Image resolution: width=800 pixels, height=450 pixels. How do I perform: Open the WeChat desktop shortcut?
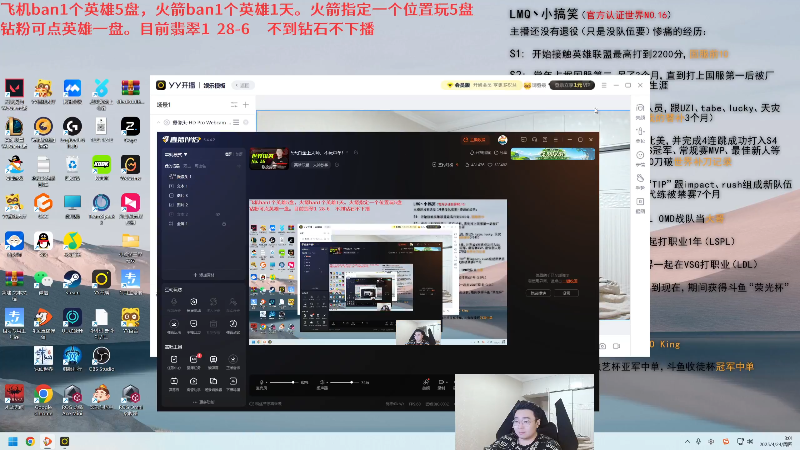tap(43, 280)
